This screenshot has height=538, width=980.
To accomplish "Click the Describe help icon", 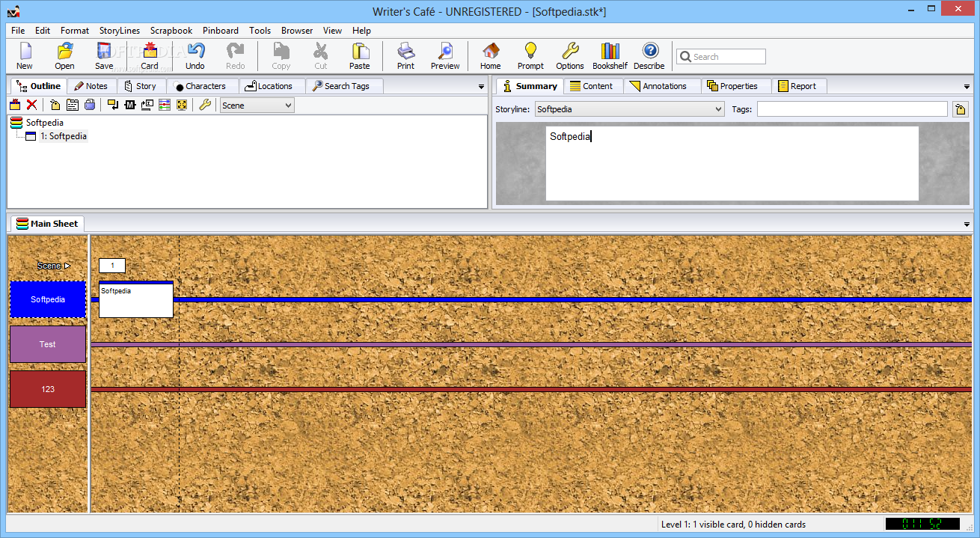I will (650, 56).
